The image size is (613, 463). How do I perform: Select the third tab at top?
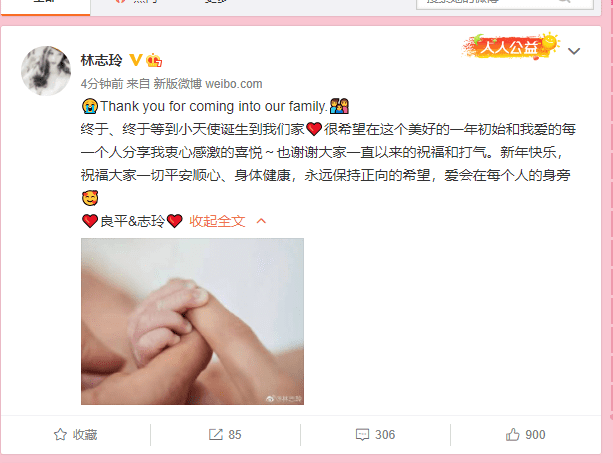[216, 3]
